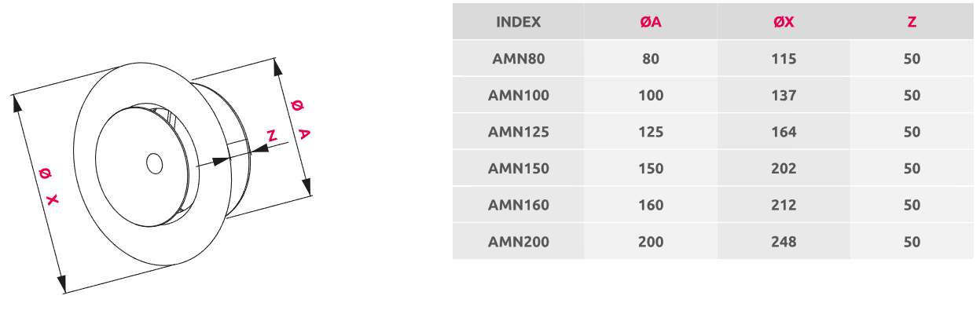
Task: Click the Ø X dimension label on drawing
Action: [49, 186]
